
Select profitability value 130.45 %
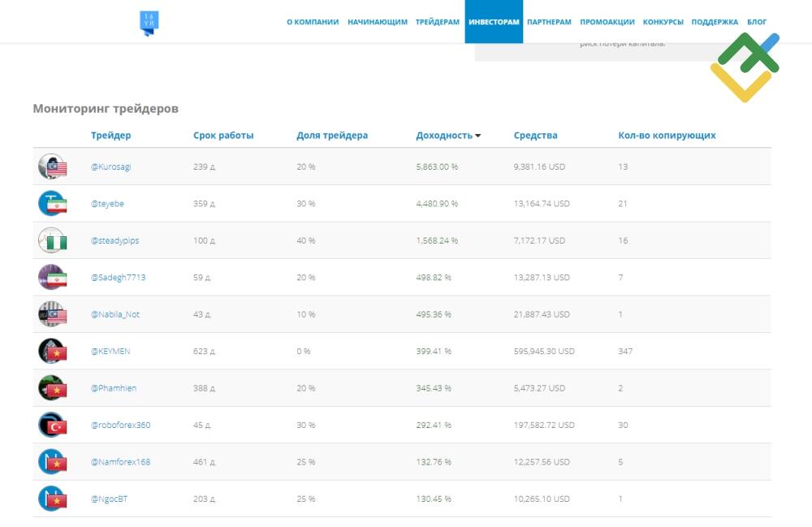[x=434, y=499]
